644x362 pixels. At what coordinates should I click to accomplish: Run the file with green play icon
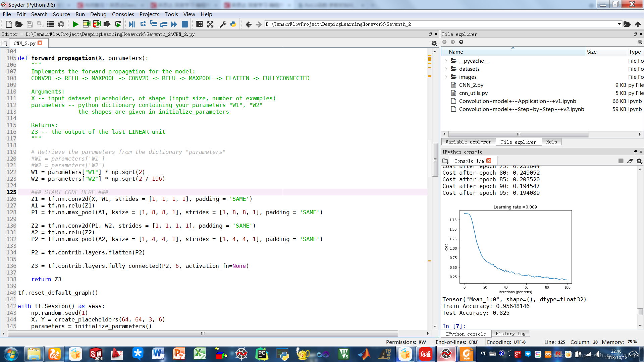[75, 24]
